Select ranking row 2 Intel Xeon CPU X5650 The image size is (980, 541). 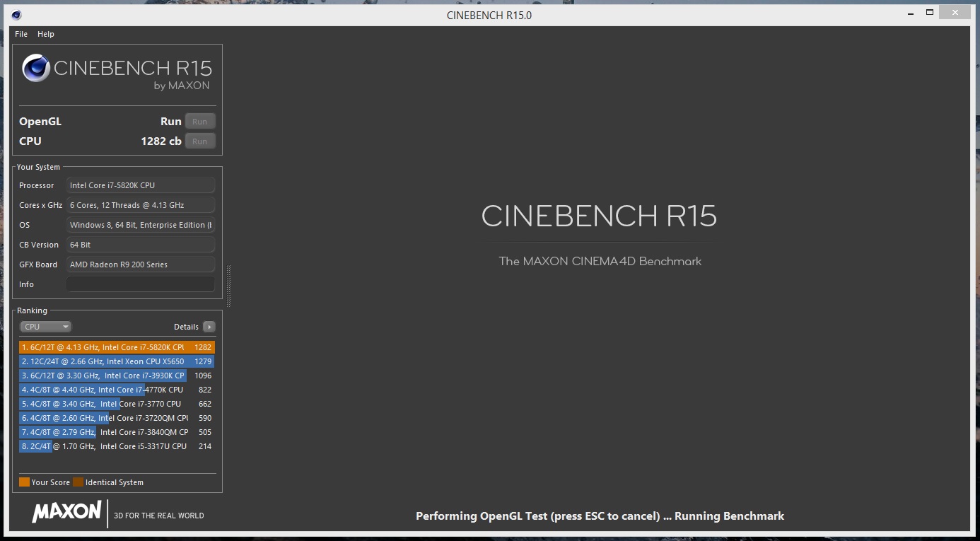click(x=117, y=361)
